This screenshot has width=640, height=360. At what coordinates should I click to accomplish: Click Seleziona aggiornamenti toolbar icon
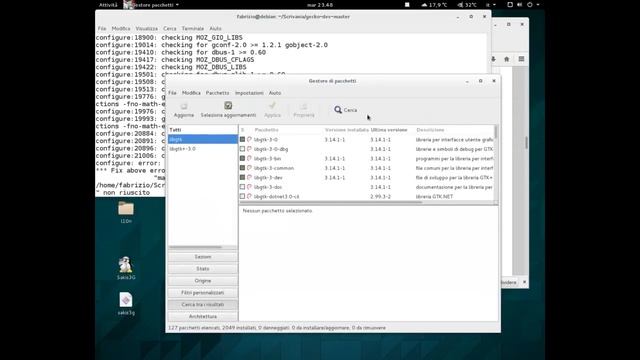(x=228, y=106)
